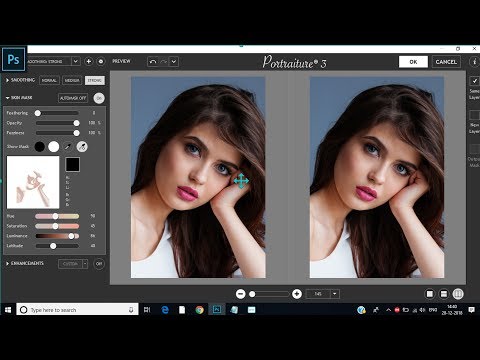Click the PREVIEW label
This screenshot has width=480, height=360.
tap(121, 61)
